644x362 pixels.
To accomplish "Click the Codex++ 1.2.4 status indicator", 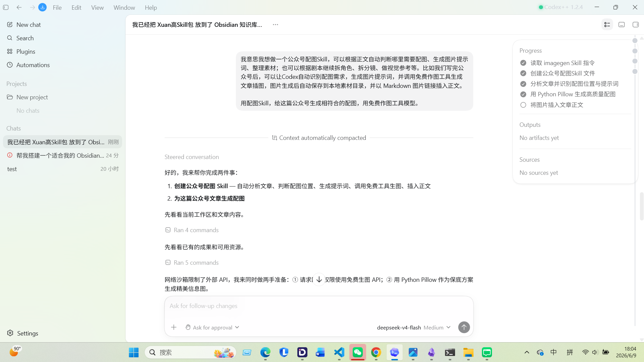I will coord(561,7).
